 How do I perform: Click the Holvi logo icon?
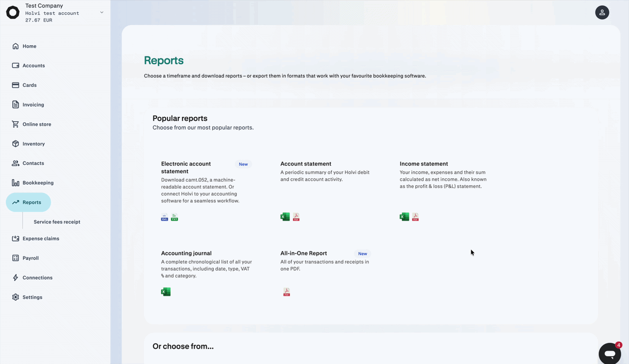point(13,12)
